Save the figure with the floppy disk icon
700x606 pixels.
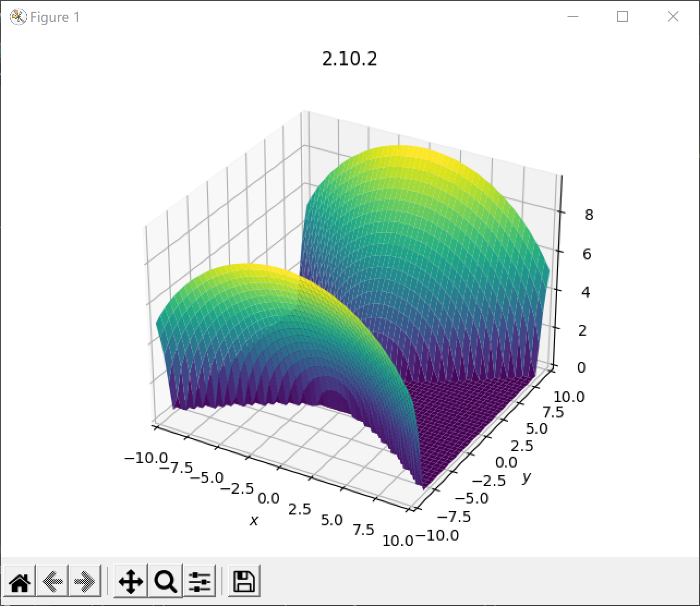pos(245,582)
